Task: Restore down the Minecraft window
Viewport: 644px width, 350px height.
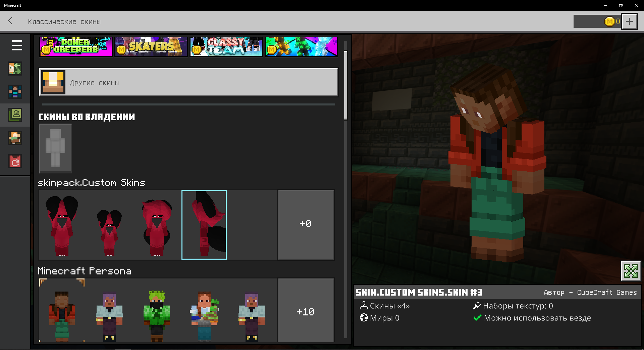Action: [x=621, y=5]
